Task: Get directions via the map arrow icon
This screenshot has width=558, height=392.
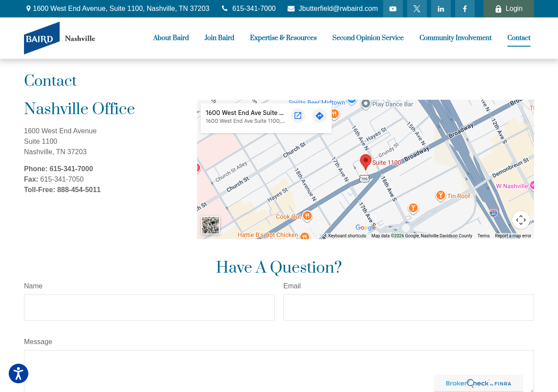Action: point(319,115)
